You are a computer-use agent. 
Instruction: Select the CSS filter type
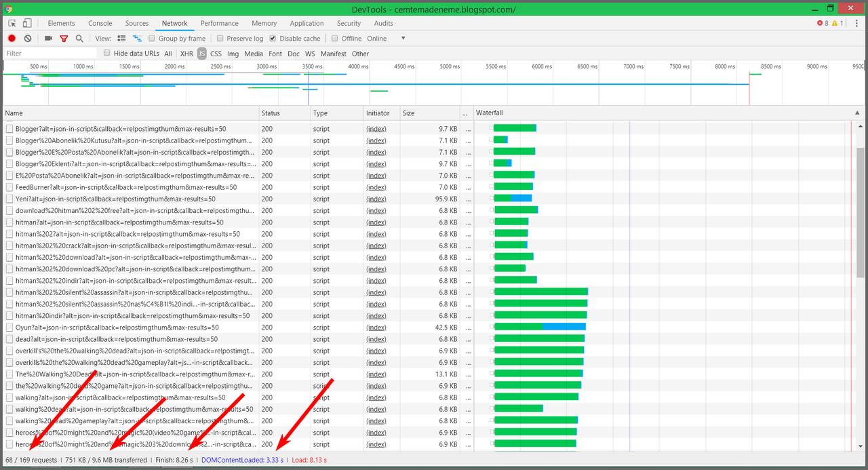tap(216, 54)
